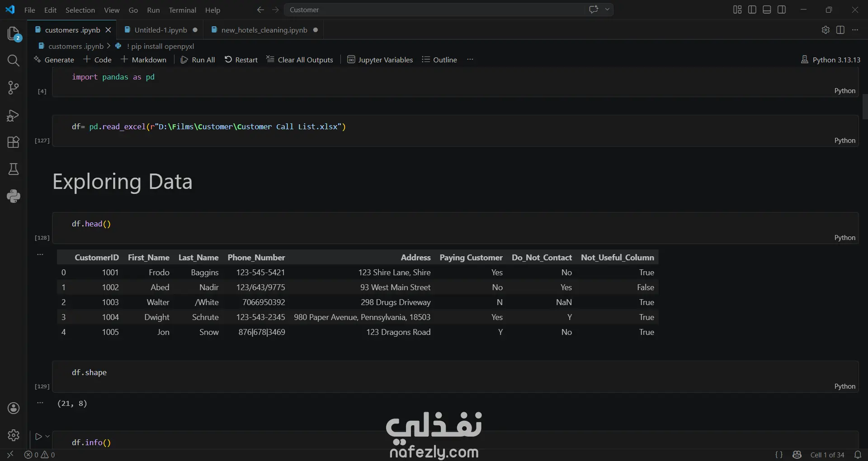The height and width of the screenshot is (461, 868).
Task: Open the Testing flask view
Action: [x=14, y=169]
